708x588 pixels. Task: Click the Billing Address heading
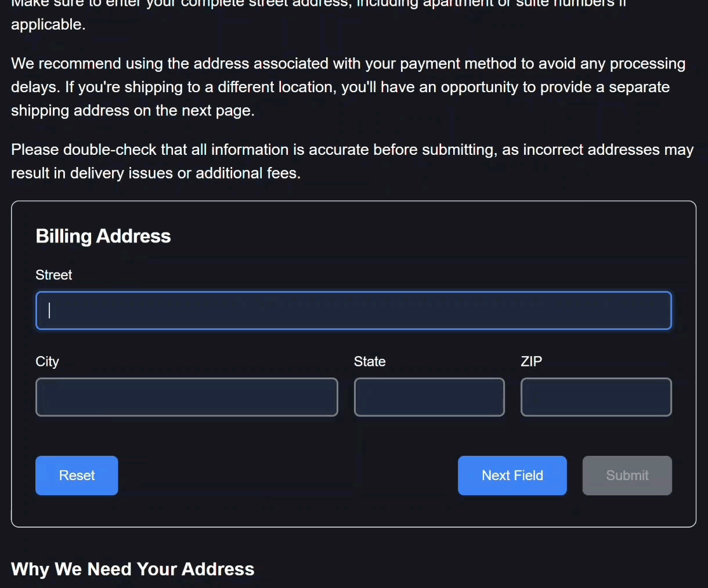[103, 236]
